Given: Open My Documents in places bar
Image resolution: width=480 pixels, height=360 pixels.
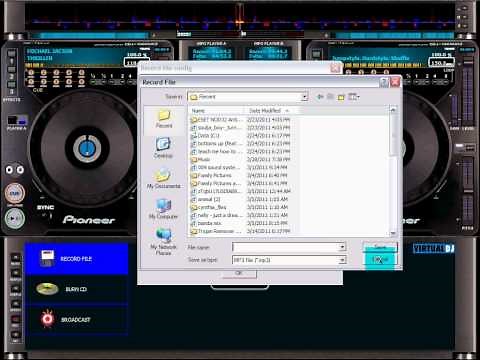Looking at the screenshot, I should 163,178.
